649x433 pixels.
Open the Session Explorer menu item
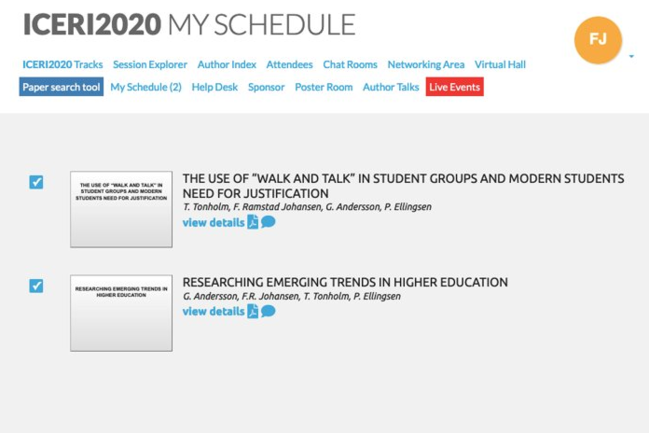coord(150,65)
